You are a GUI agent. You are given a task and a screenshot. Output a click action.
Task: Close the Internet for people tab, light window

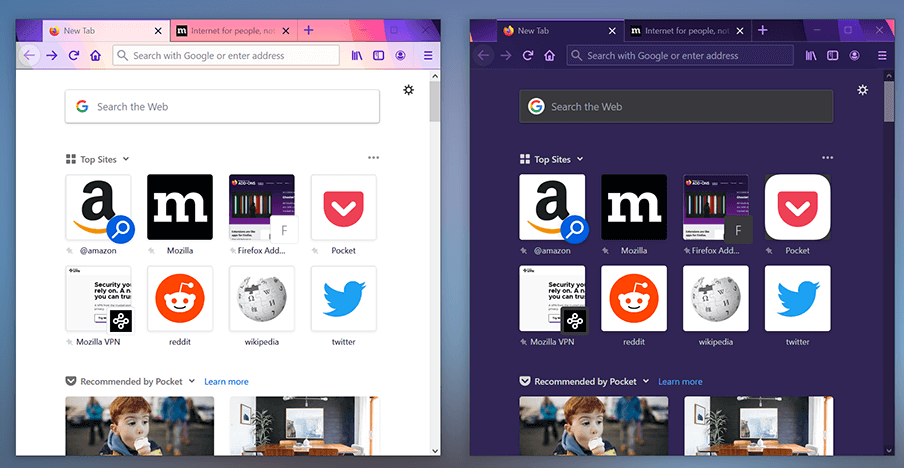(285, 31)
